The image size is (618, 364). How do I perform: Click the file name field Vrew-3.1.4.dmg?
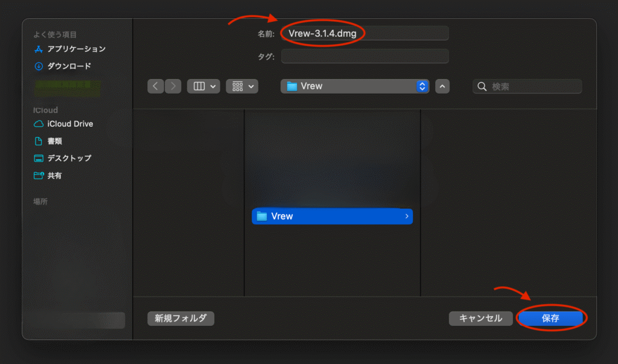[x=365, y=33]
